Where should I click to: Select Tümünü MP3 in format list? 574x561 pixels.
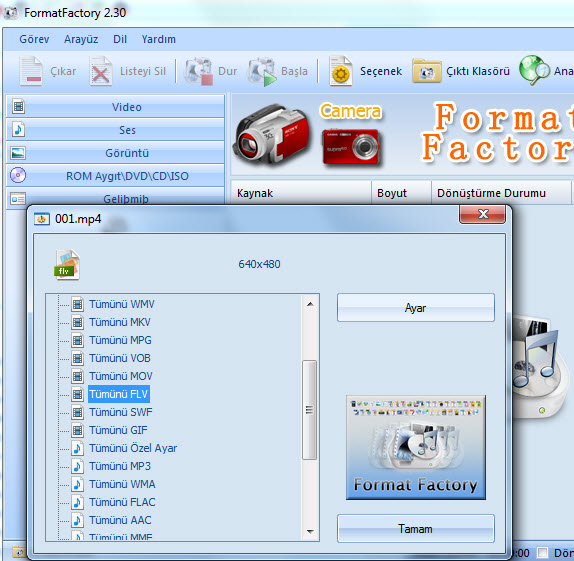(120, 466)
